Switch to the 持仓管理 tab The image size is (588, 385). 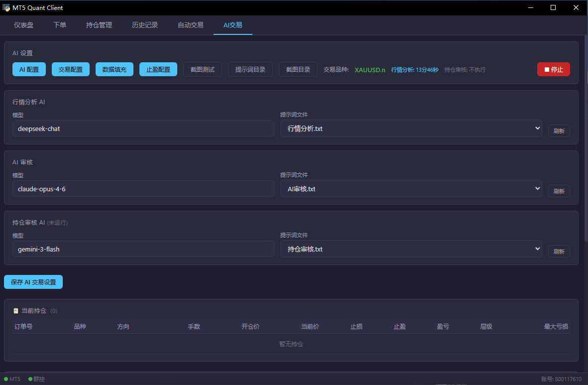[99, 25]
